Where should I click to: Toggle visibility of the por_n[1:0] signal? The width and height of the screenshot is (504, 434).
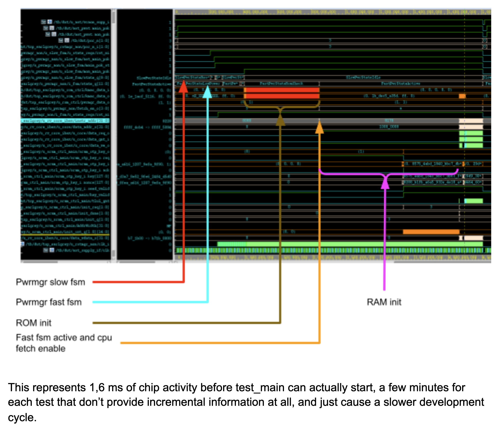click(x=61, y=40)
